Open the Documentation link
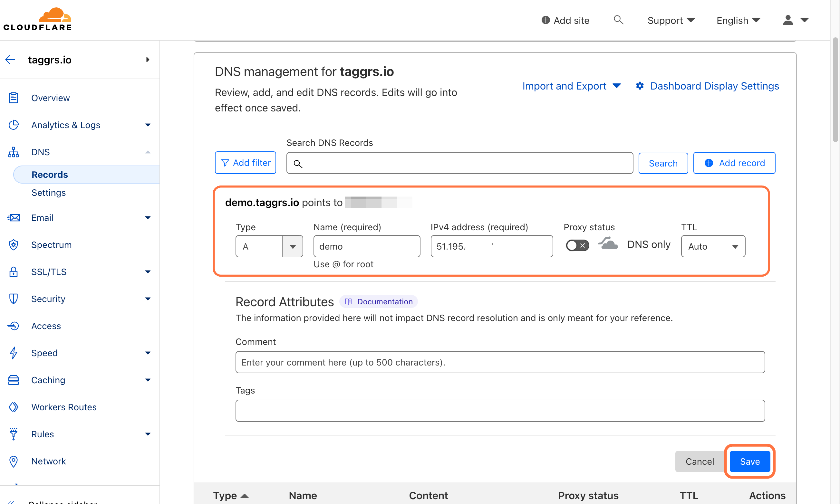 pos(379,301)
